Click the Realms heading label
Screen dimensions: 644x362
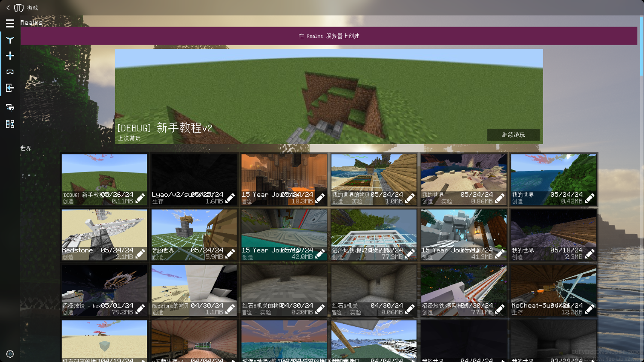31,23
